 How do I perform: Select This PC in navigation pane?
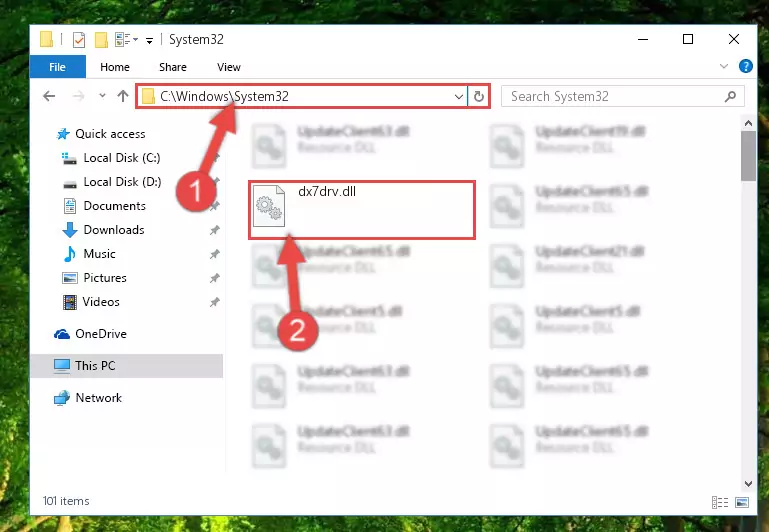(127, 366)
